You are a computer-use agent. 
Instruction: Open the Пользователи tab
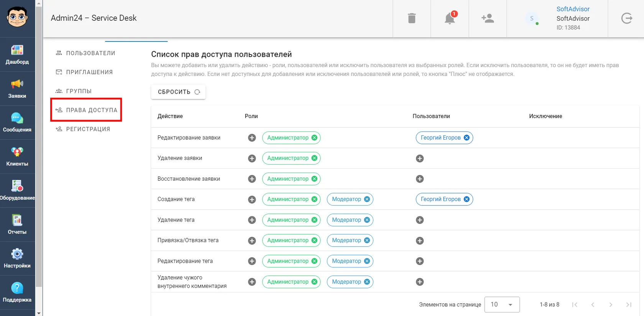(x=86, y=53)
